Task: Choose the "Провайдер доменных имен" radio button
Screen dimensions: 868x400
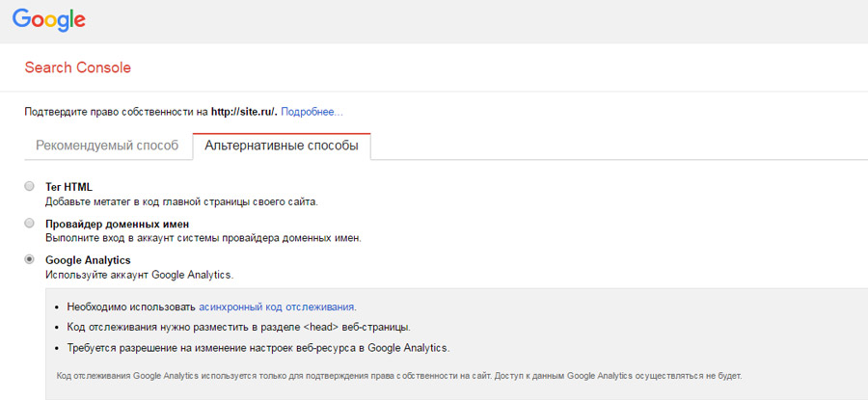Action: (x=30, y=223)
